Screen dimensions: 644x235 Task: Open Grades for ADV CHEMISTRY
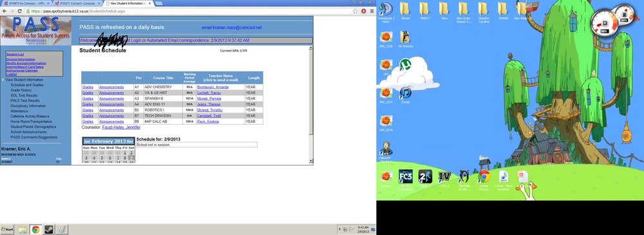[x=88, y=87]
